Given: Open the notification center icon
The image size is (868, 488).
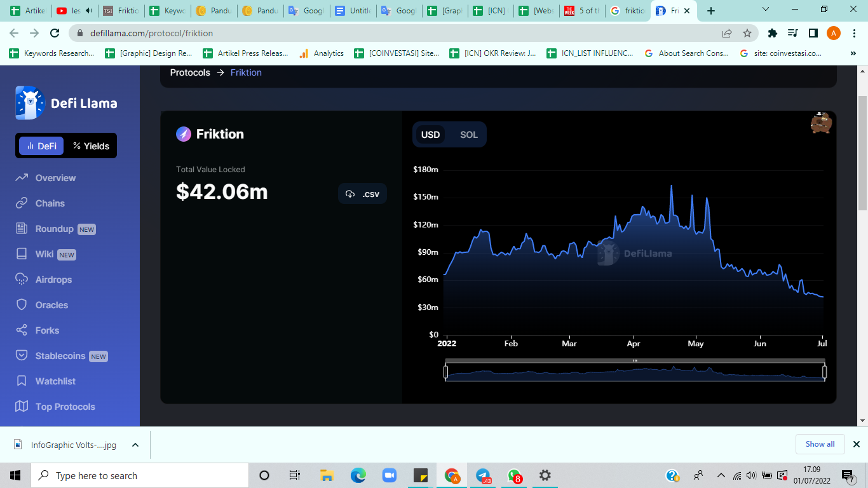Looking at the screenshot, I should point(848,475).
